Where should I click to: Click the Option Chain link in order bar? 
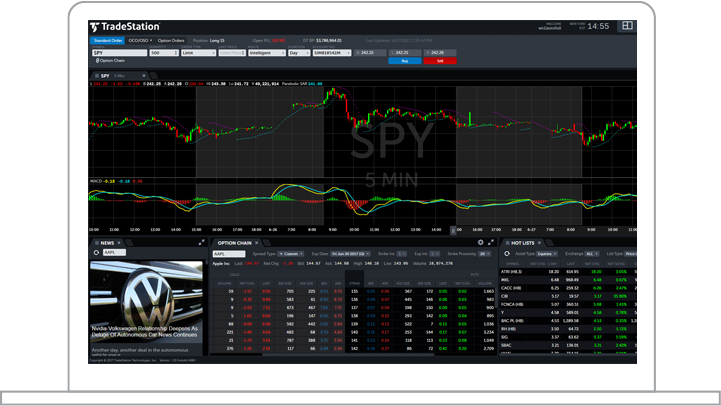112,61
